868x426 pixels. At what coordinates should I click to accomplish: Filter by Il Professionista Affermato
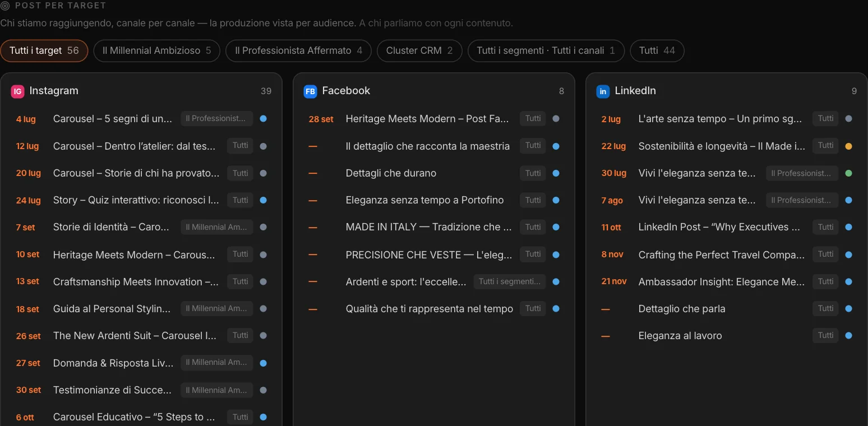click(x=298, y=50)
